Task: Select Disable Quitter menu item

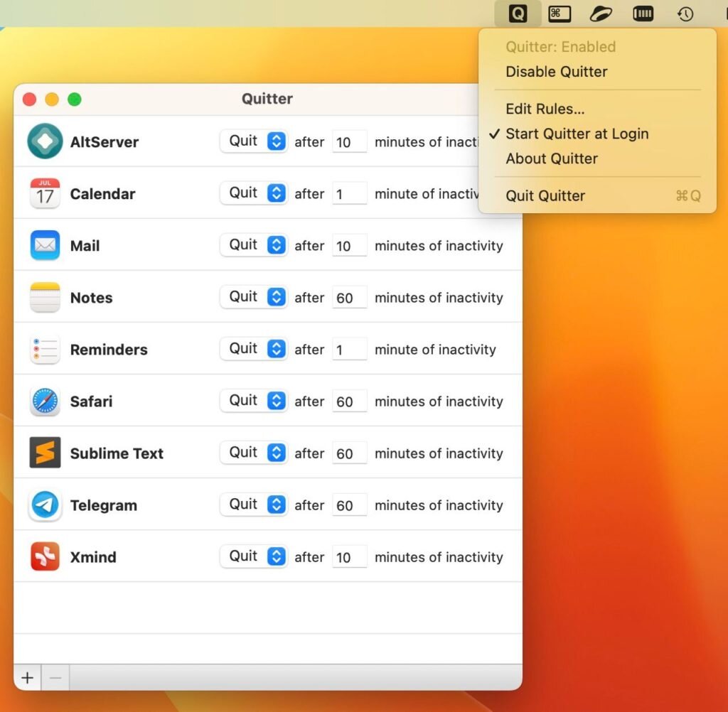Action: 556,72
